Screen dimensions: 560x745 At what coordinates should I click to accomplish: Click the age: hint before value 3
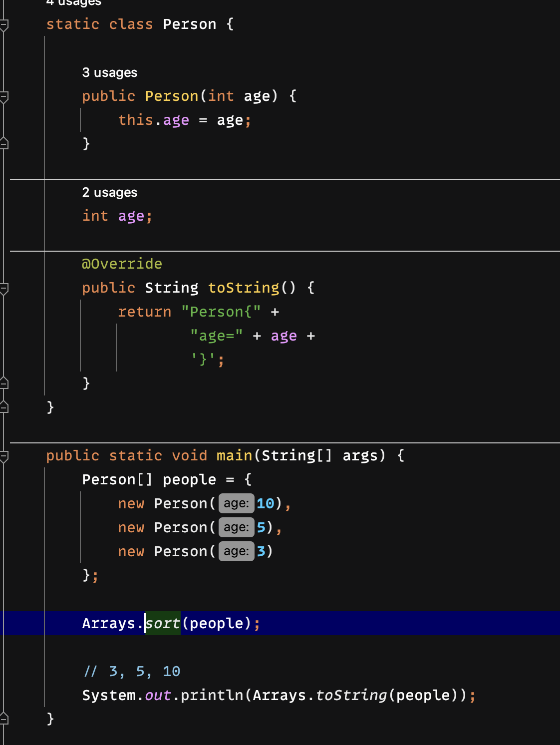point(236,551)
